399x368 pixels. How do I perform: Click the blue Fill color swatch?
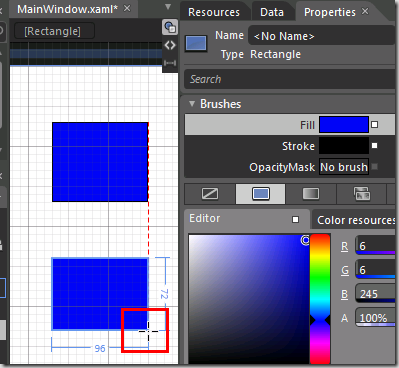click(x=344, y=125)
